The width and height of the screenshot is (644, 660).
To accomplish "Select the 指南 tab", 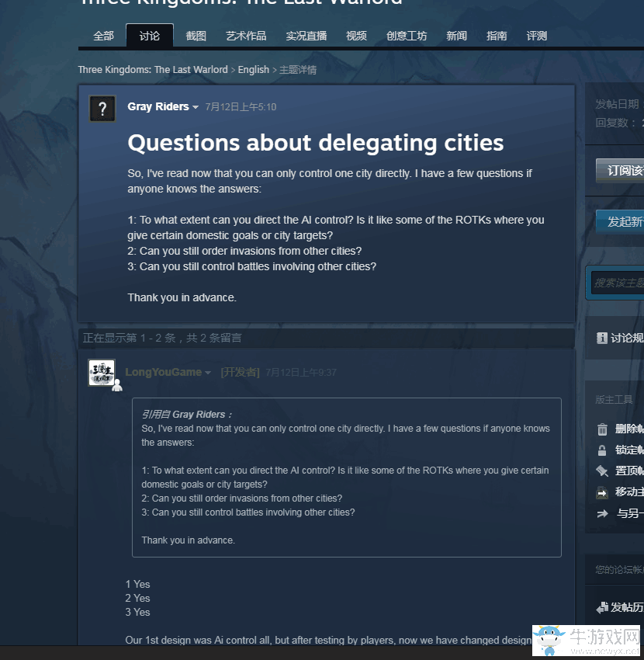I will [497, 36].
